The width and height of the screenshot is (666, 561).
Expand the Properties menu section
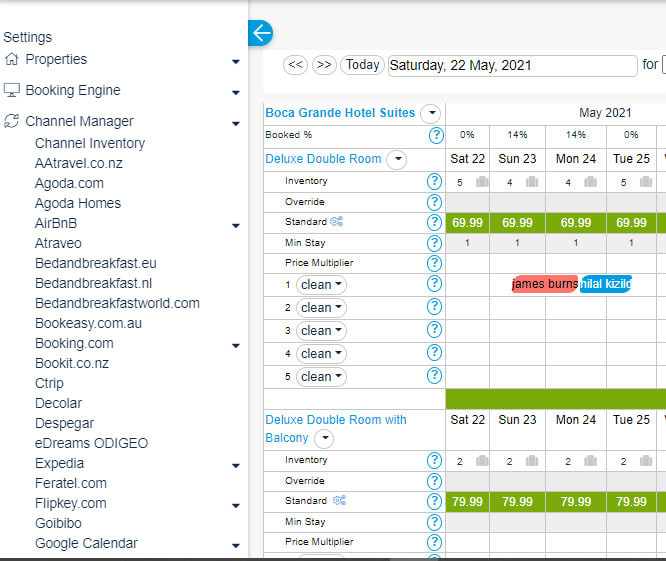click(x=236, y=62)
